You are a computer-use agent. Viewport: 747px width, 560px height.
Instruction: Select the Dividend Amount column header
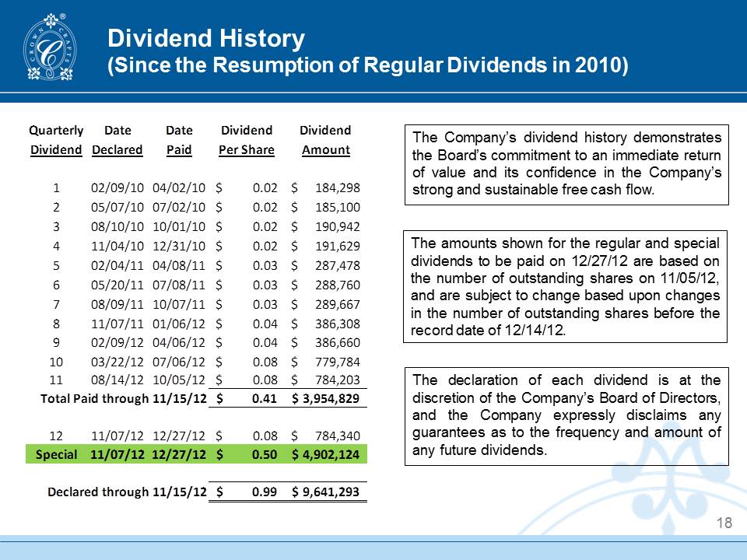[x=325, y=140]
